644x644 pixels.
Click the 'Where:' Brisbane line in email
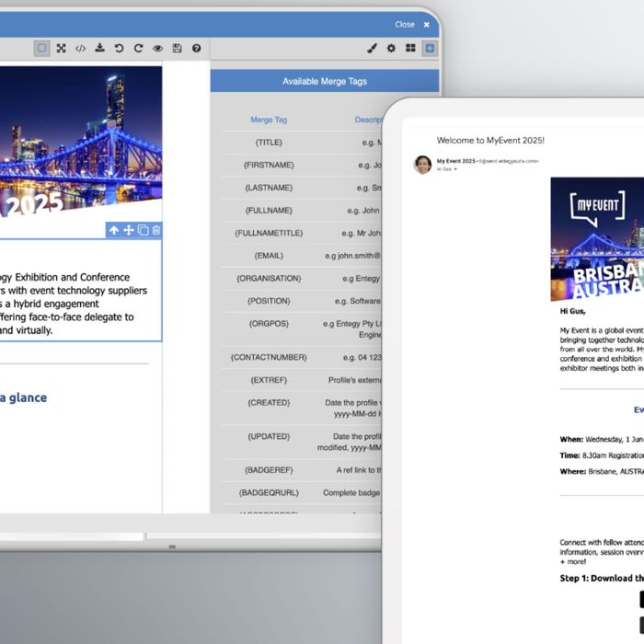pos(602,471)
